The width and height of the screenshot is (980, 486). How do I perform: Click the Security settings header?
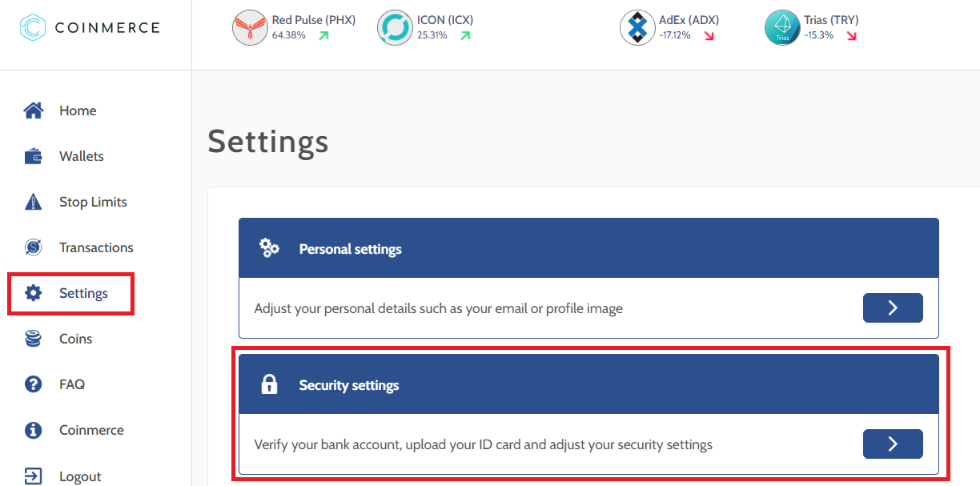pyautogui.click(x=348, y=385)
